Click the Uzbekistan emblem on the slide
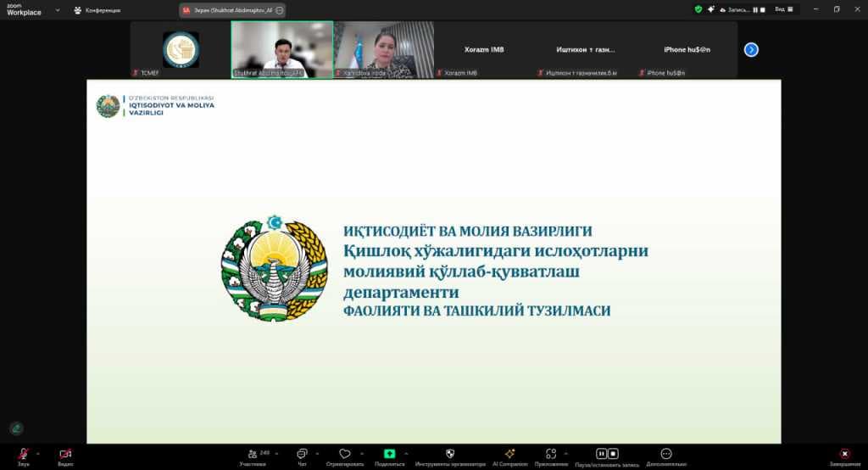 click(x=274, y=269)
